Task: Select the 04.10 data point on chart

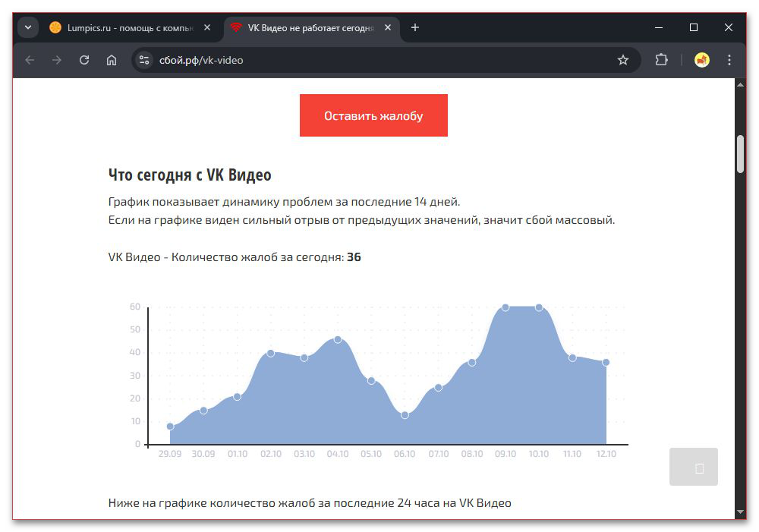Action: pyautogui.click(x=338, y=340)
